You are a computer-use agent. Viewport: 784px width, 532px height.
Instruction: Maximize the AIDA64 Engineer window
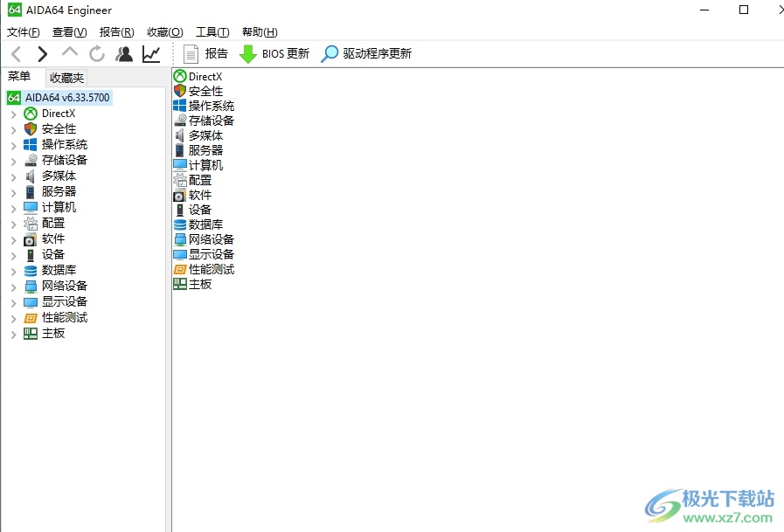[744, 10]
